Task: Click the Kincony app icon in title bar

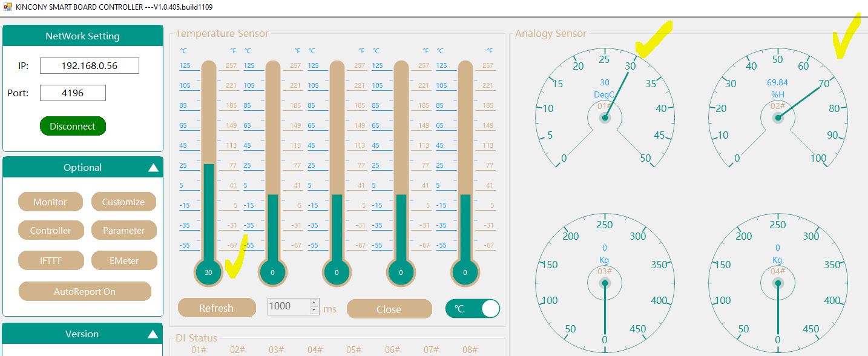Action: tap(7, 7)
